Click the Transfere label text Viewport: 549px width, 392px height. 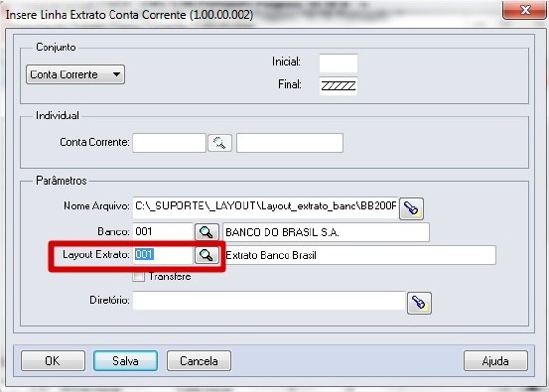coord(170,277)
